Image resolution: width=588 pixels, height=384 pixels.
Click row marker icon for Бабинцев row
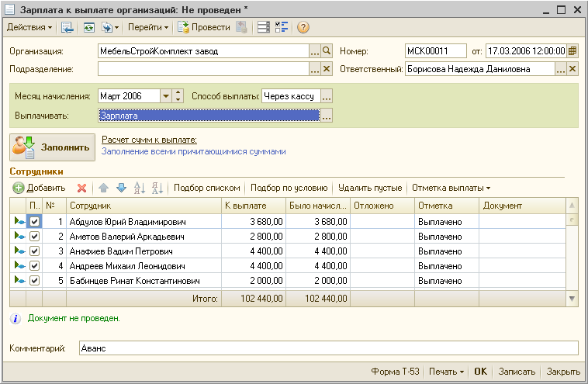19,280
